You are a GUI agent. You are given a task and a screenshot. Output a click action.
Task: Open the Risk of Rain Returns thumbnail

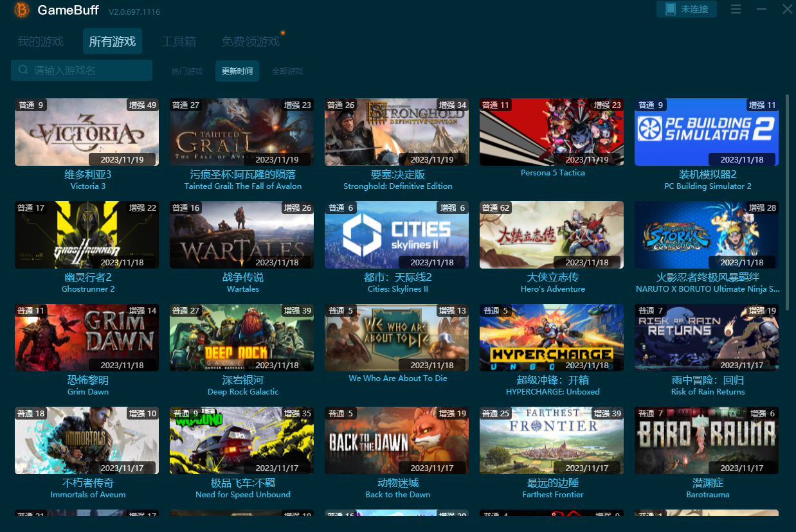(707, 337)
